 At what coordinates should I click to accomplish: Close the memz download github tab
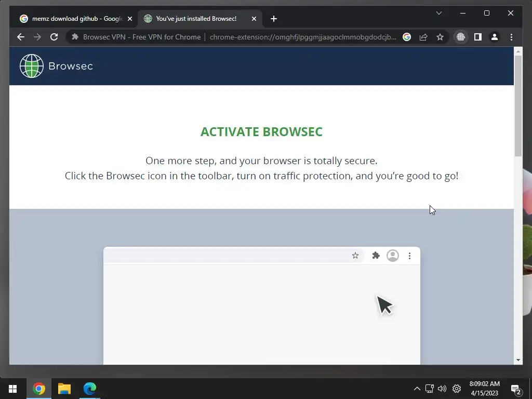tap(129, 19)
